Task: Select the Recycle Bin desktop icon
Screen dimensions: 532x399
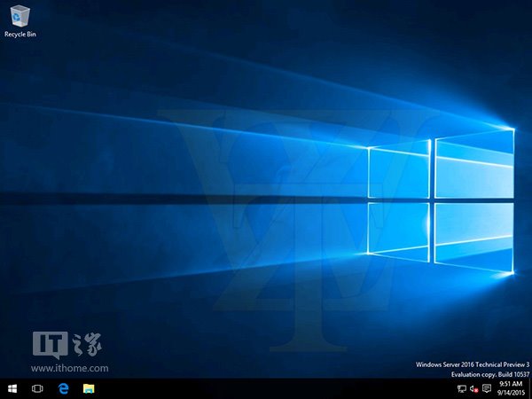Action: click(x=20, y=21)
